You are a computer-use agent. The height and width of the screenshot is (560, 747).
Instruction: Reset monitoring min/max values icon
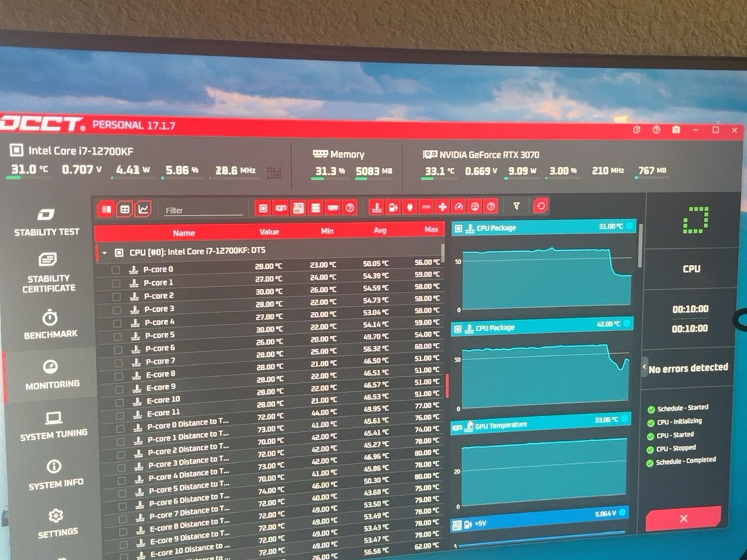[541, 206]
